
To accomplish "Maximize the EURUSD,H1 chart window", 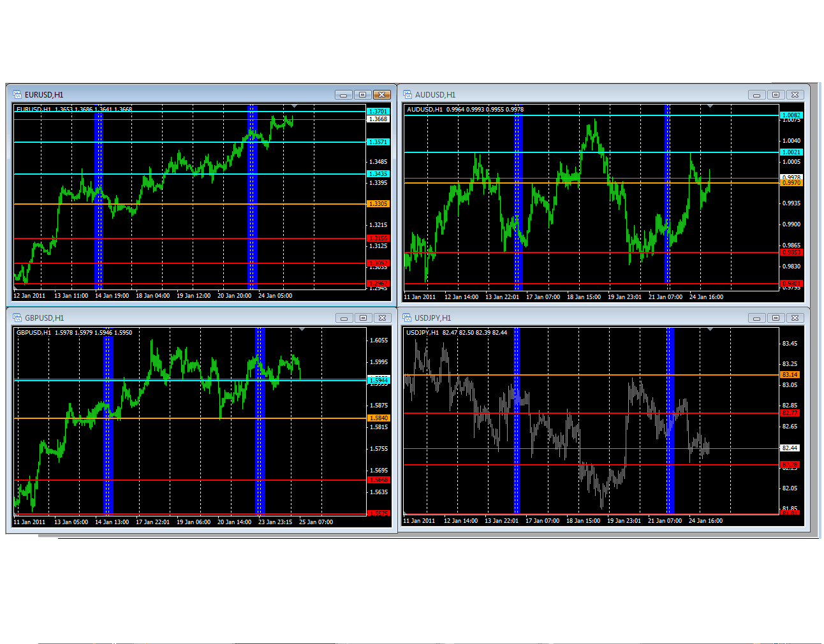I will point(363,94).
